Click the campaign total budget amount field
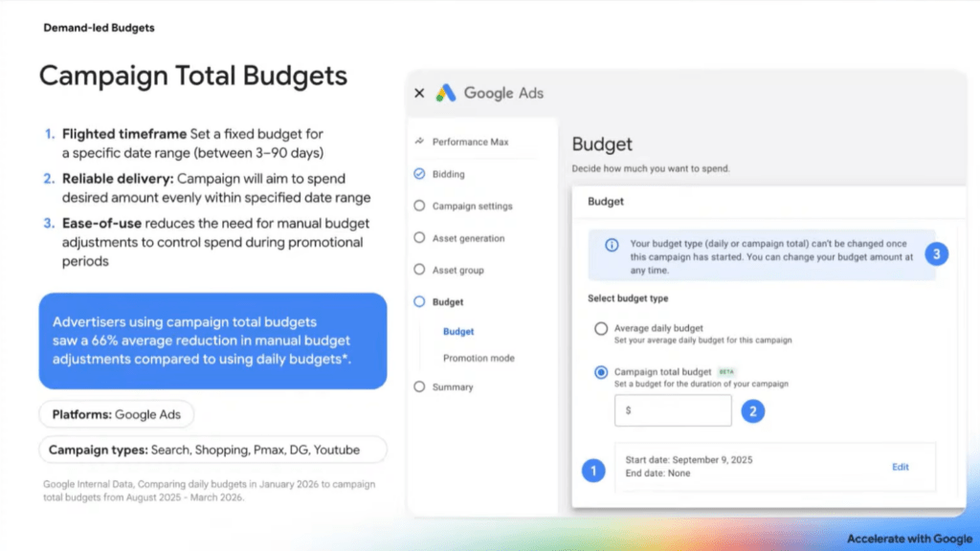The image size is (980, 551). (673, 410)
